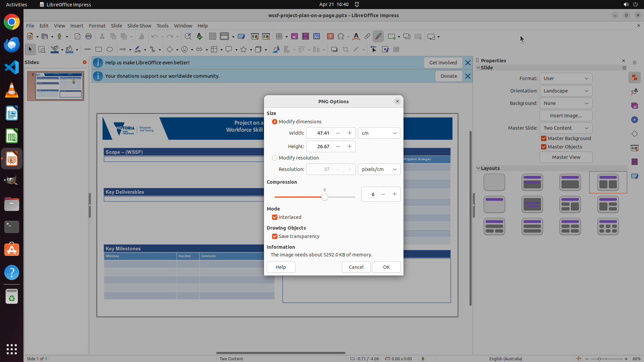Click the Display Grid toolbar icon
The width and height of the screenshot is (644, 362).
tap(213, 37)
